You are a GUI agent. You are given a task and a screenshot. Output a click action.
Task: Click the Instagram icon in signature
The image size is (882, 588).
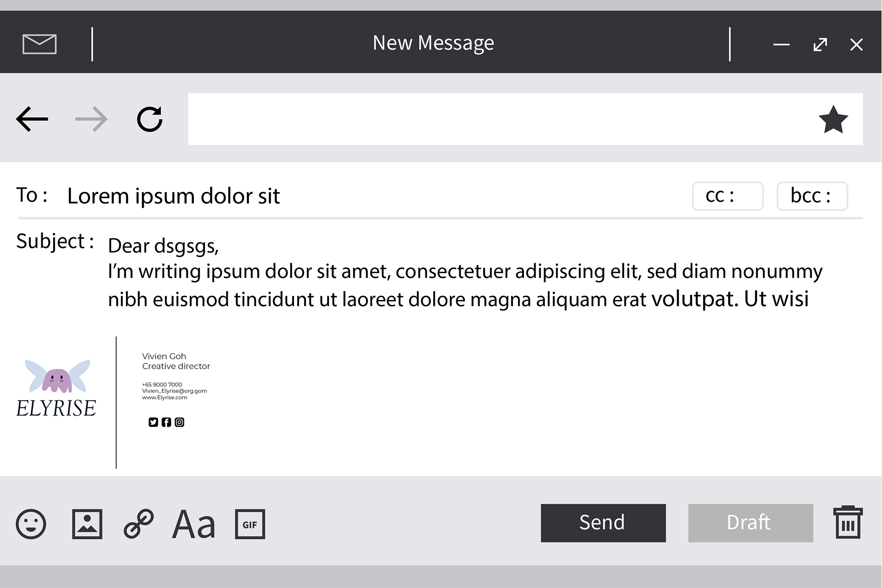(180, 422)
